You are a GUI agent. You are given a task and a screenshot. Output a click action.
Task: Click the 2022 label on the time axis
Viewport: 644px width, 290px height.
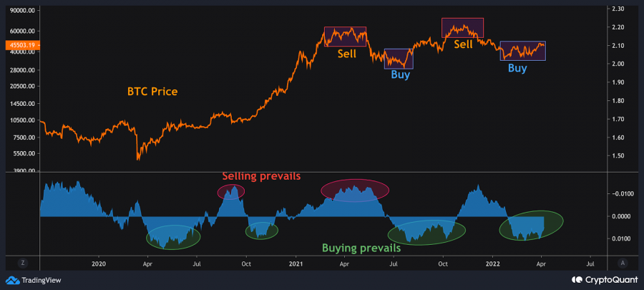coord(493,264)
